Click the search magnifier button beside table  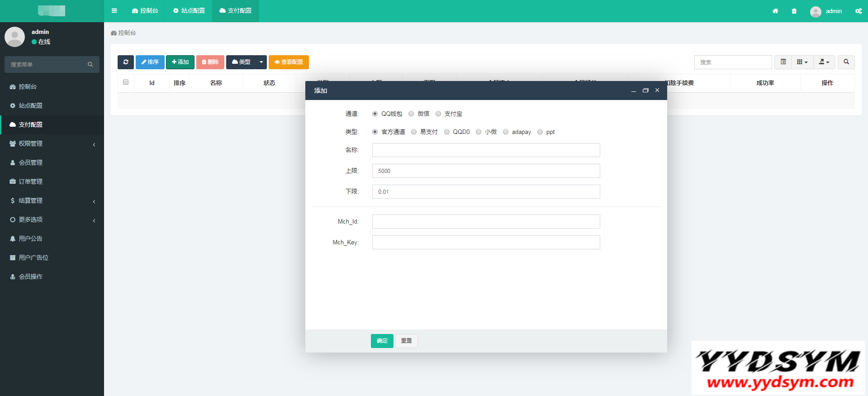click(846, 62)
